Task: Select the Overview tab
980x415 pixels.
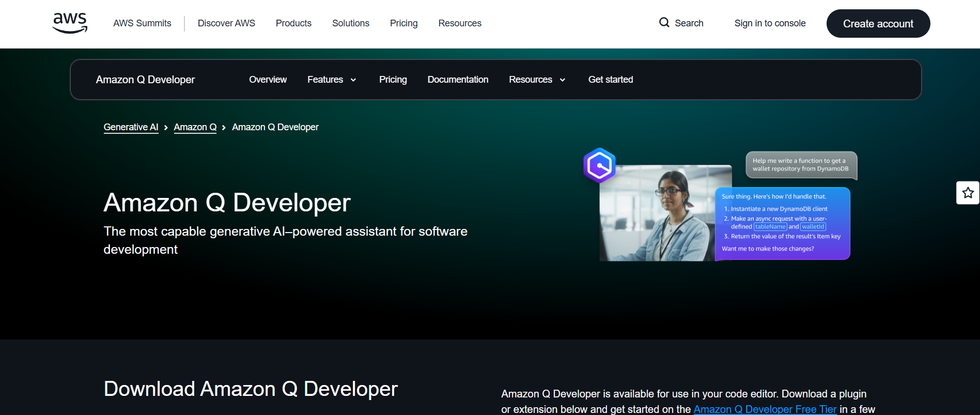Action: [x=268, y=80]
